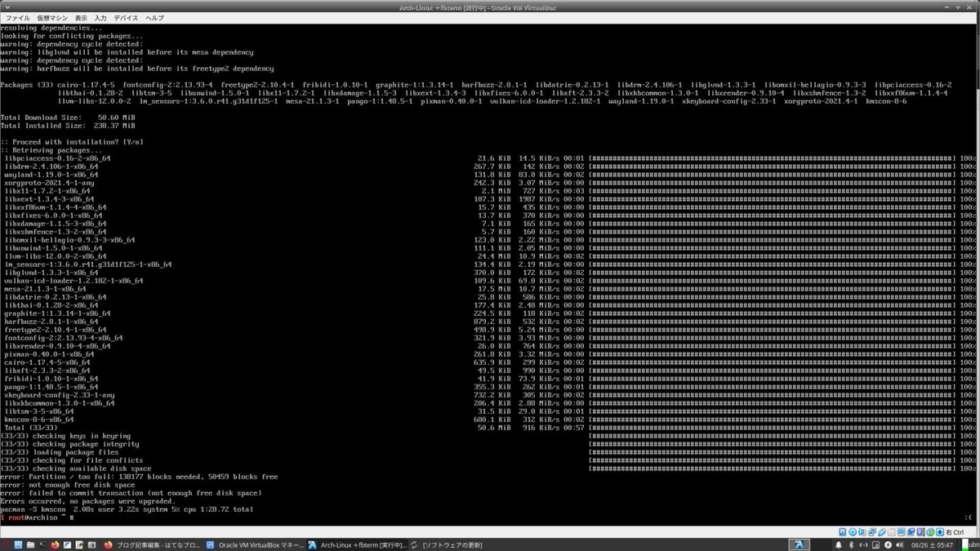The width and height of the screenshot is (980, 551).
Task: Click the CPU virtualization status icon
Action: click(920, 532)
